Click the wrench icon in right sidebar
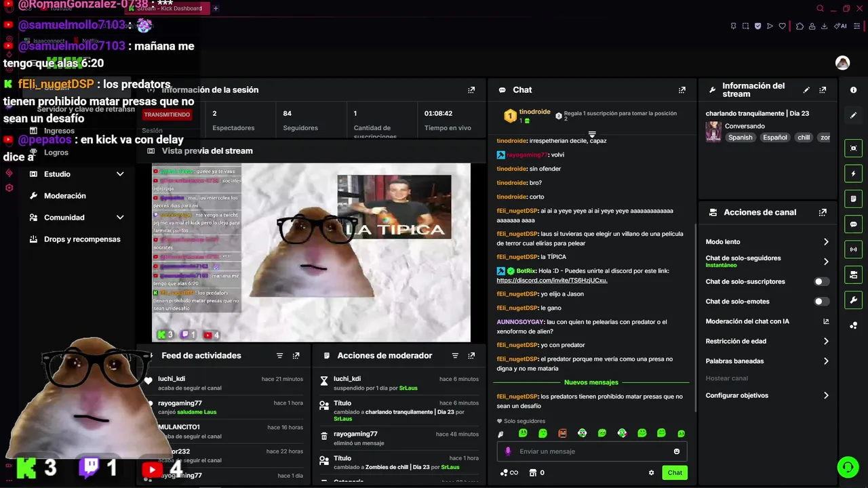This screenshot has width=868, height=488. [x=853, y=300]
